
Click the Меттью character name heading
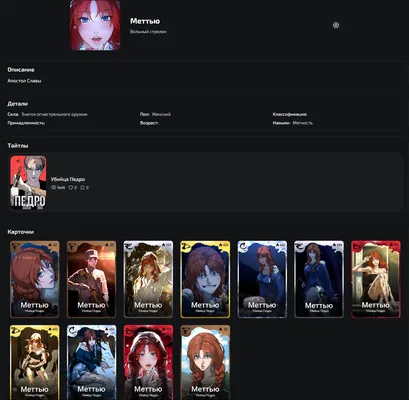(145, 21)
